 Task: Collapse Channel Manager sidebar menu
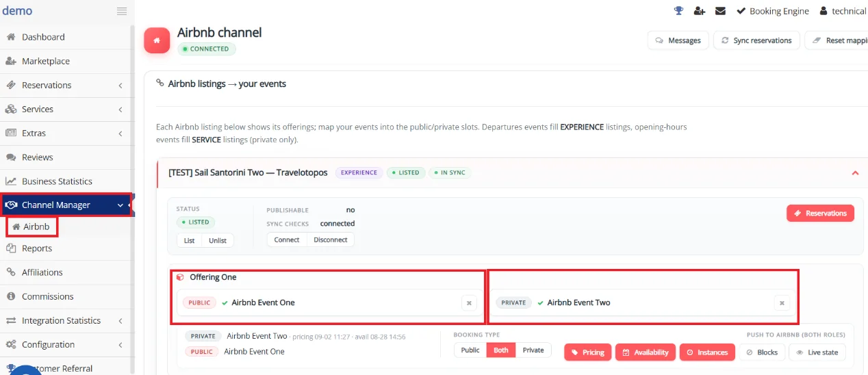[65, 205]
